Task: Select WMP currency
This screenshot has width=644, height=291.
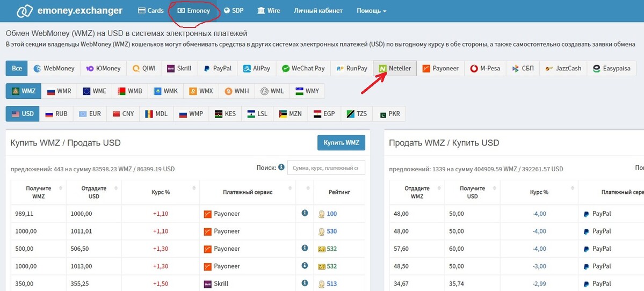Action: pos(191,114)
